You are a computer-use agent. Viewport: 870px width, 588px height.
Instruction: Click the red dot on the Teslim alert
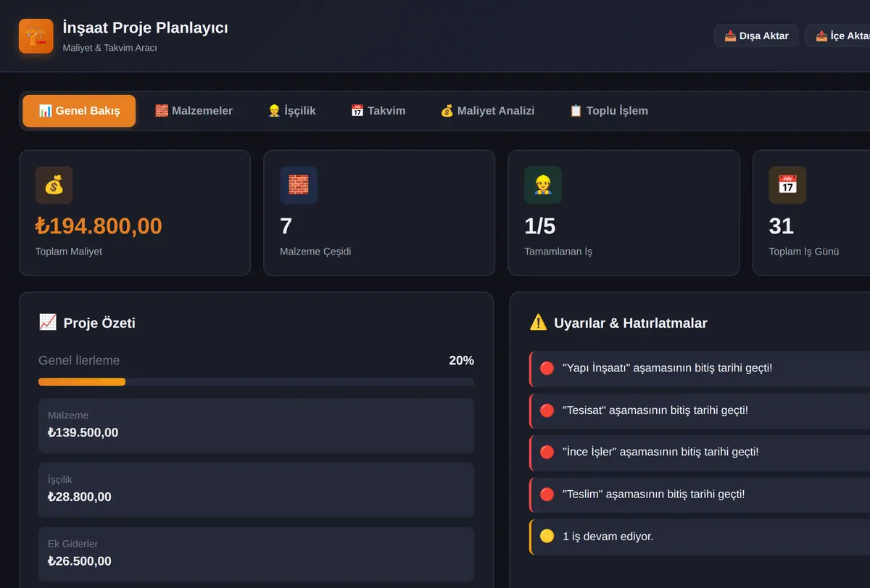pos(547,494)
